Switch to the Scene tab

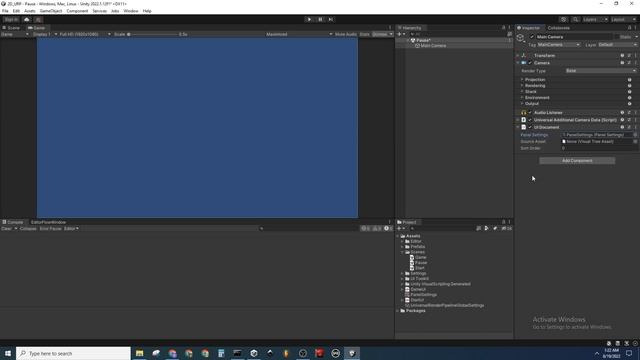11,28
